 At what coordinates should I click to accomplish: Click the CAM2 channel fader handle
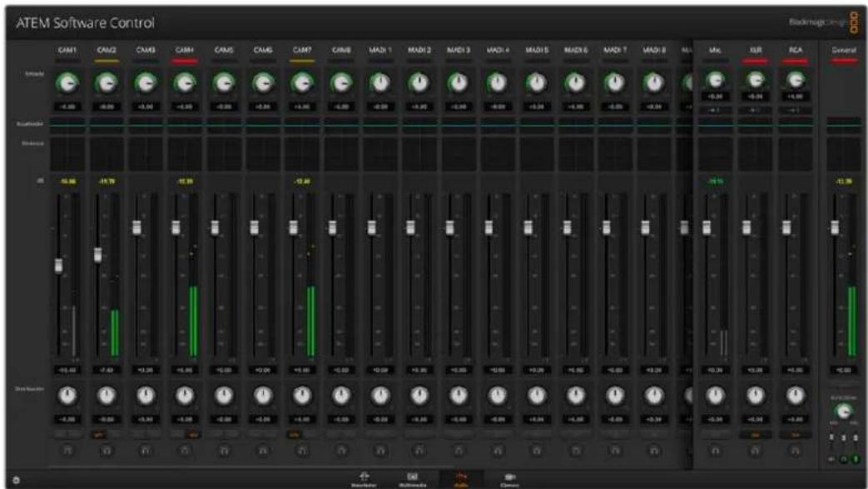98,255
